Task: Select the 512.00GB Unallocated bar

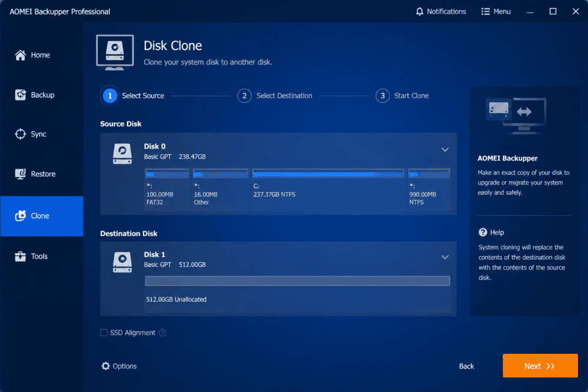Action: coord(298,281)
